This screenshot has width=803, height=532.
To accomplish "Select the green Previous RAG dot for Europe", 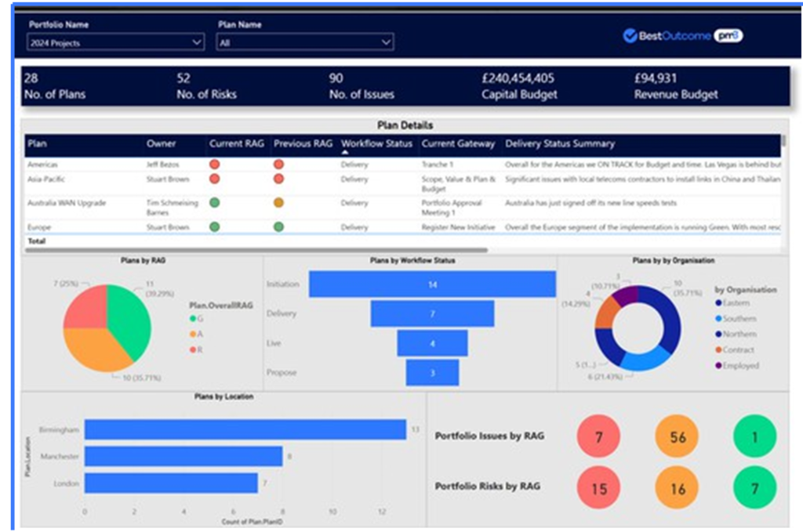I will click(277, 226).
